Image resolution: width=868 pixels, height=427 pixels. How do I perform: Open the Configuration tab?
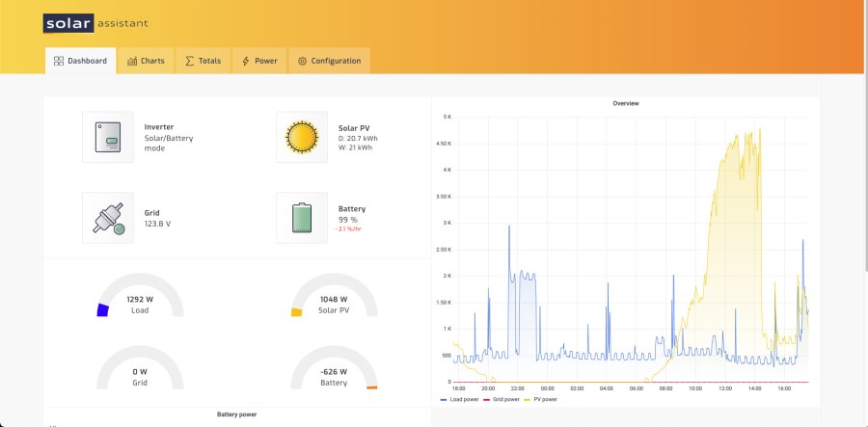tap(330, 61)
